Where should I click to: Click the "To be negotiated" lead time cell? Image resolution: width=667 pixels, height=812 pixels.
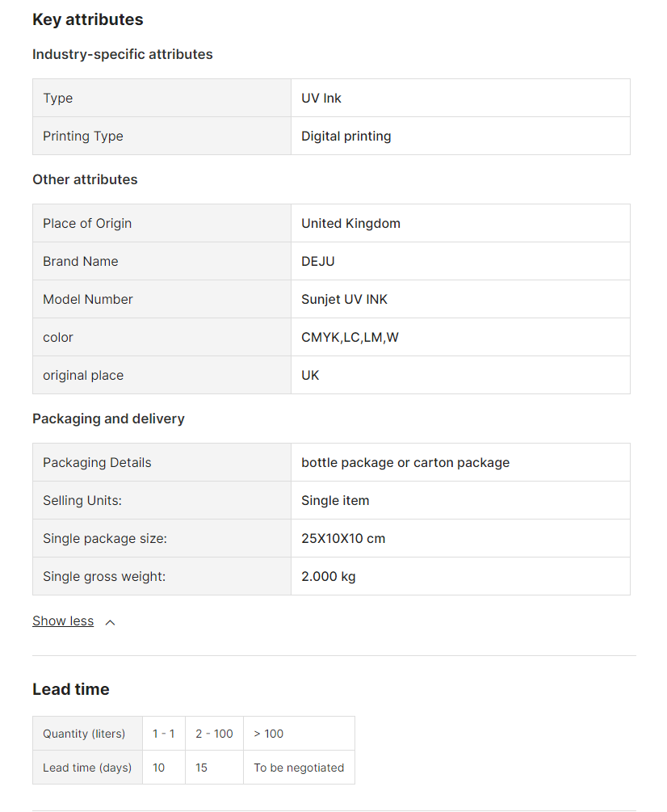click(x=299, y=768)
